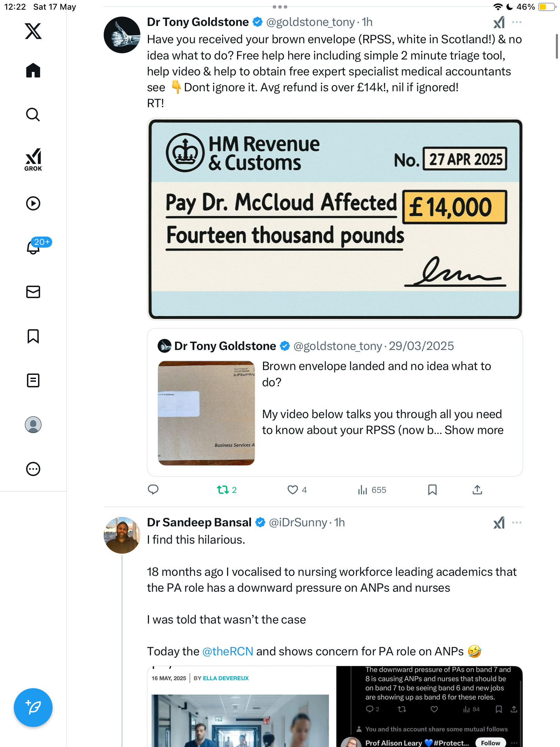Open the More circle menu in sidebar

tap(33, 469)
